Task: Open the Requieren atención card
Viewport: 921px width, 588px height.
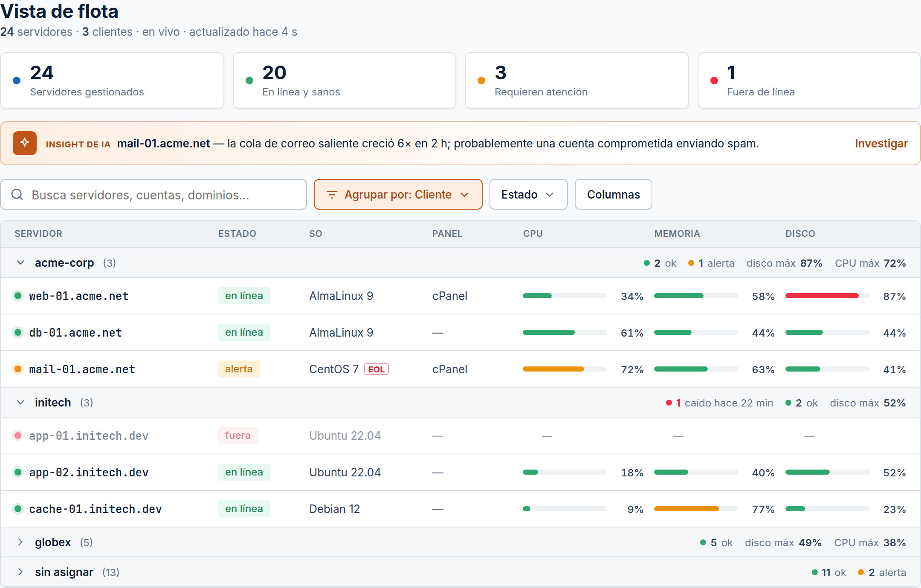Action: coord(577,81)
